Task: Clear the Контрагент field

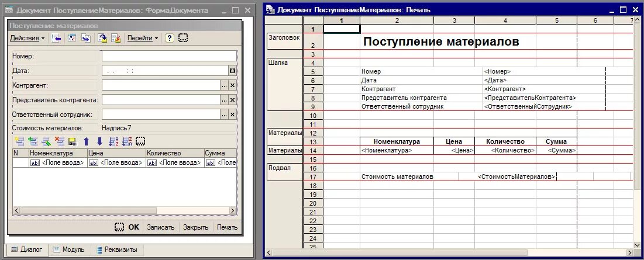Action: pos(232,85)
